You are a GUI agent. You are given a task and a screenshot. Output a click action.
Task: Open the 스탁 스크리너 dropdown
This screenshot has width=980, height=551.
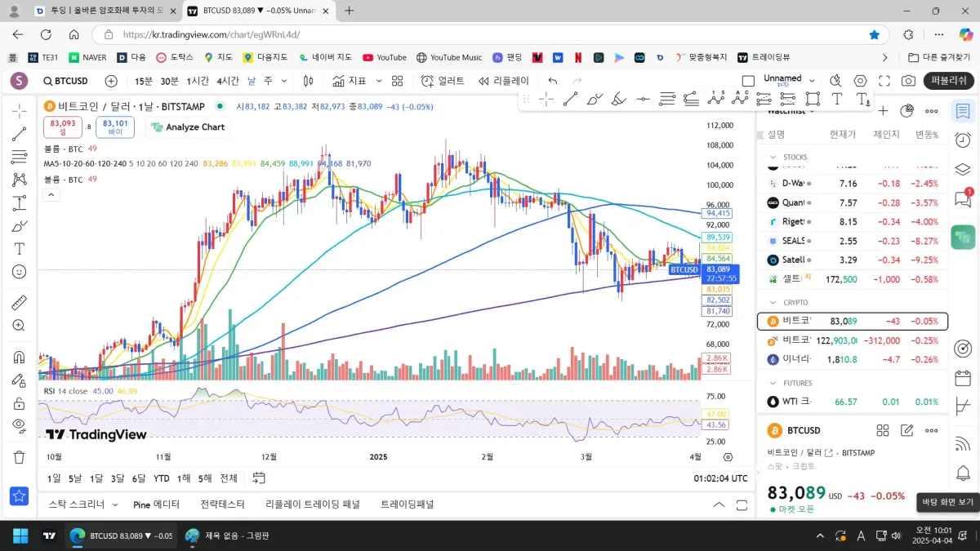click(x=114, y=504)
